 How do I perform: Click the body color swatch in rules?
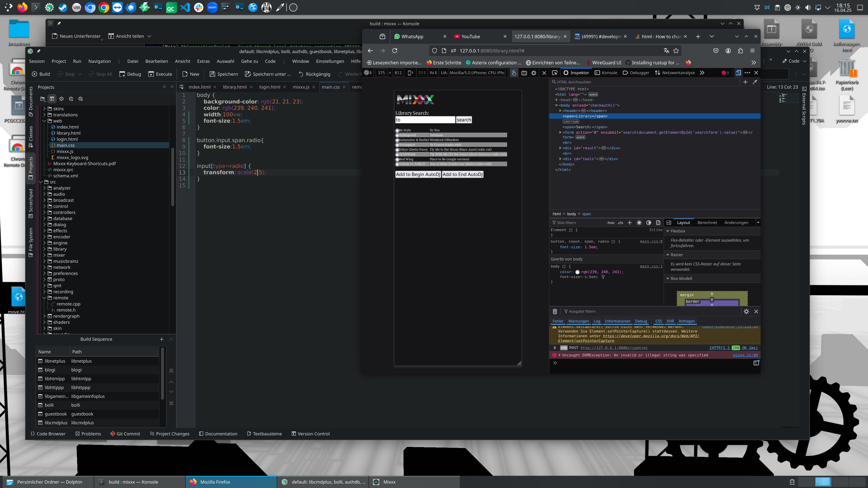(x=577, y=272)
